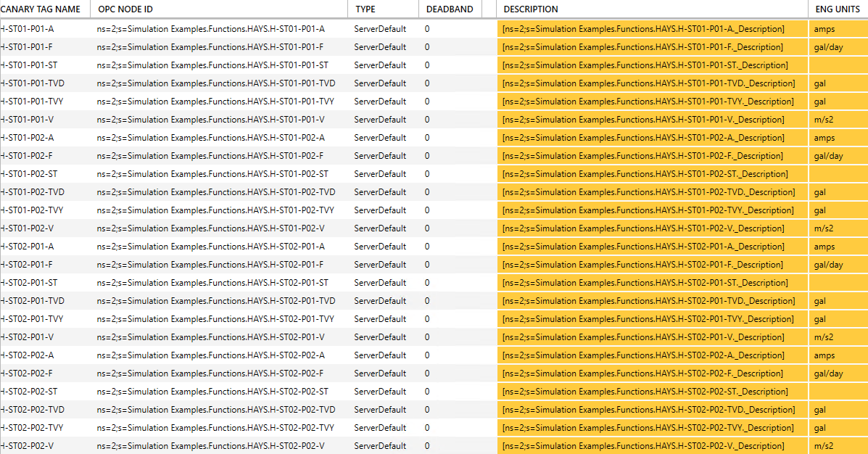Viewport: 868px width, 454px height.
Task: Select the H-ST02-P02-V tag name cell
Action: pyautogui.click(x=28, y=446)
